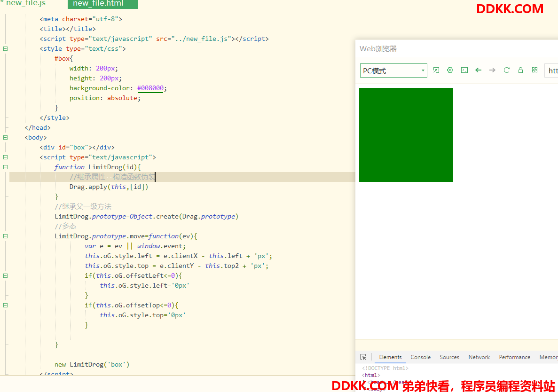Viewport: 558px width, 392px height.
Task: Click the "var e = ev || window.event;" line
Action: [135, 246]
